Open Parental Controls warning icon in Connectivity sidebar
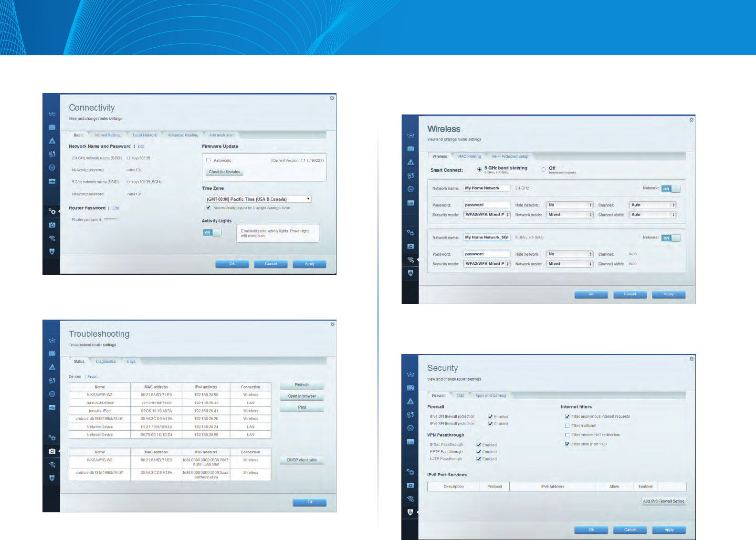The image size is (756, 540). 52,141
